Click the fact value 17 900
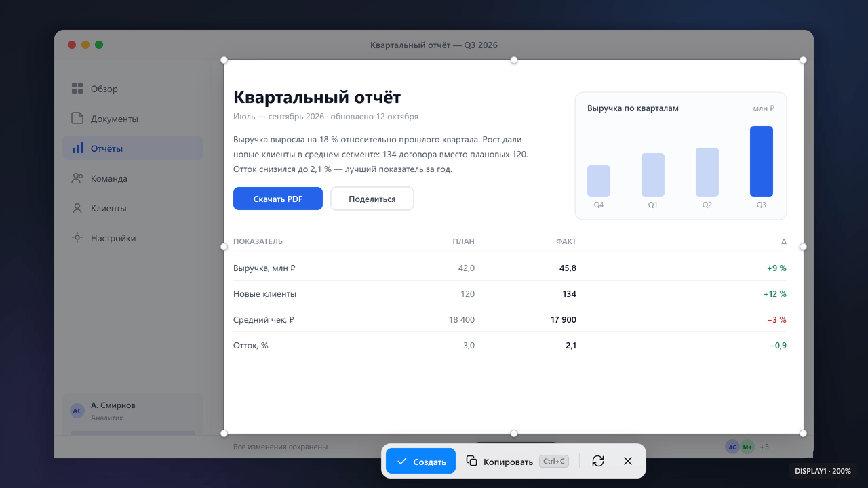 (564, 319)
